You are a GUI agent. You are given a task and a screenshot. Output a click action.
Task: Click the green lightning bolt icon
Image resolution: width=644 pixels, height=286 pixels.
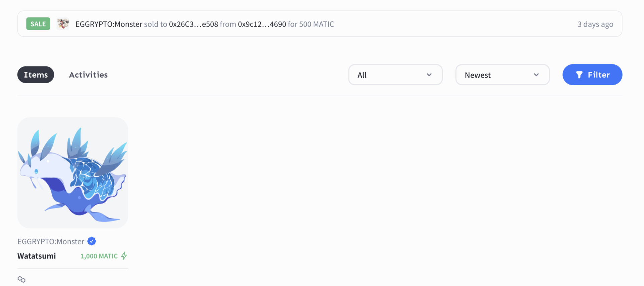(124, 256)
